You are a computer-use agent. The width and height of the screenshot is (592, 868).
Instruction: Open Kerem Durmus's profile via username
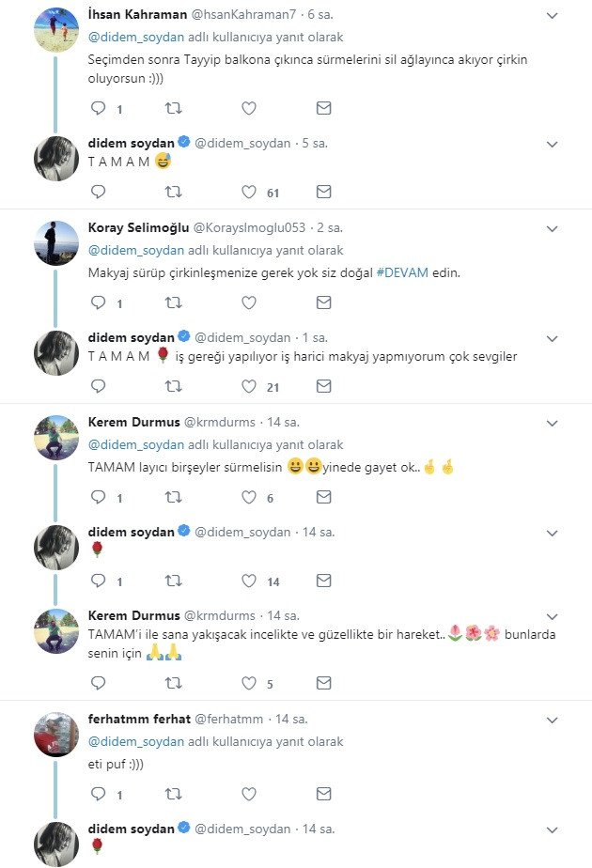click(x=226, y=422)
